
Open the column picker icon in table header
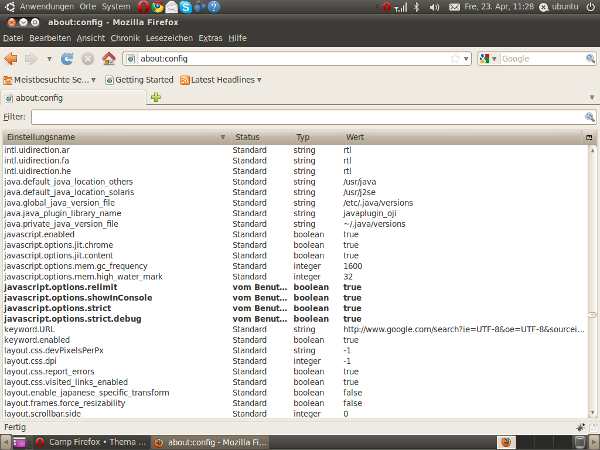(590, 137)
